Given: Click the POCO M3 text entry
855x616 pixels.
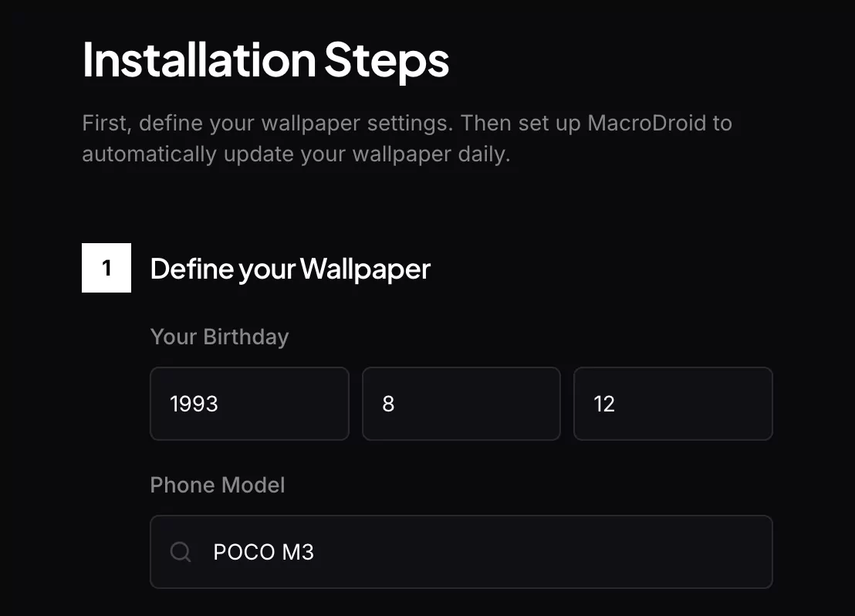Looking at the screenshot, I should [264, 553].
